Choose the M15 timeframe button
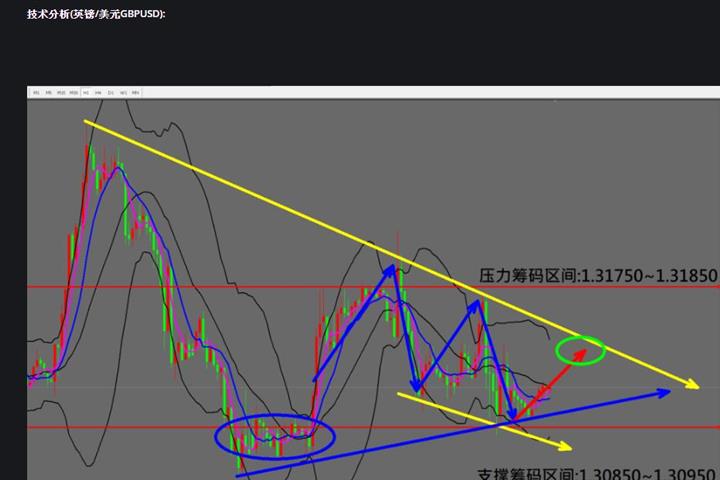Screen dimensions: 720x480 click(61, 93)
